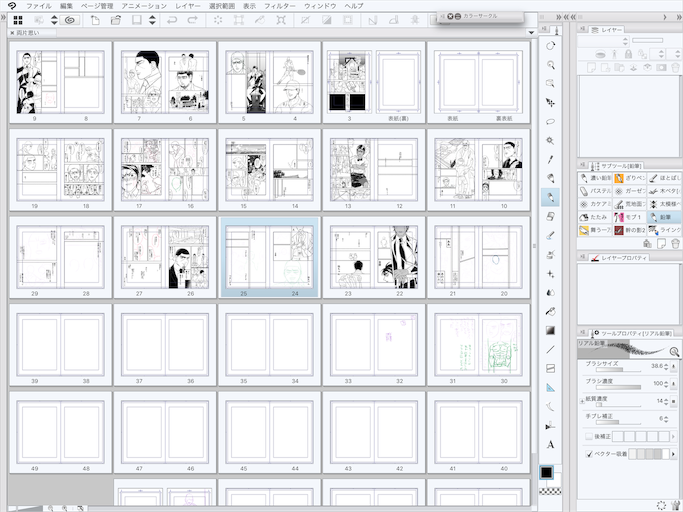Click the New file toolbar icon

(95, 20)
